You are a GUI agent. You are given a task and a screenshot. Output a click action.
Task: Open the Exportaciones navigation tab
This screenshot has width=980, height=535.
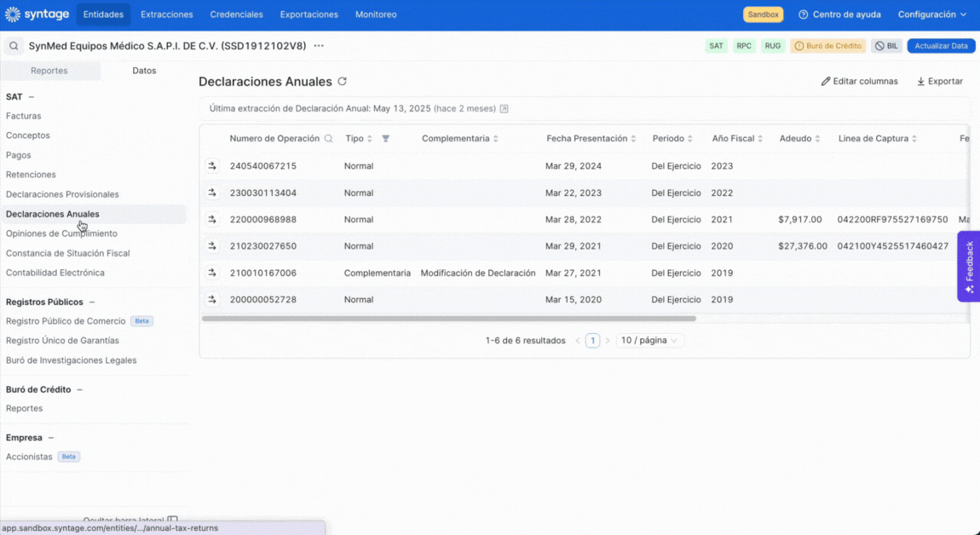[x=308, y=14]
